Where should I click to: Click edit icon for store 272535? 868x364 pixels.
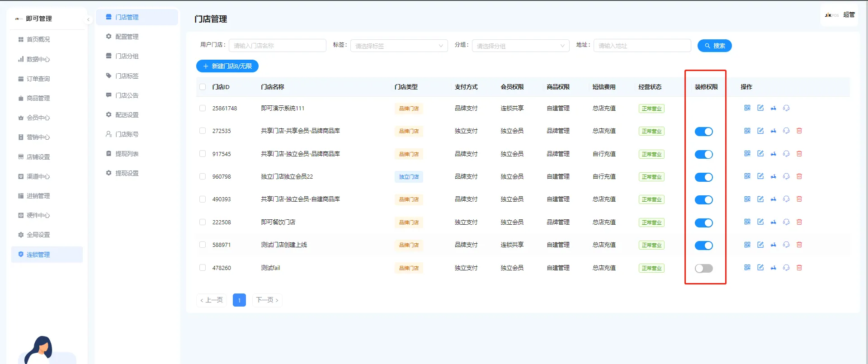point(760,131)
